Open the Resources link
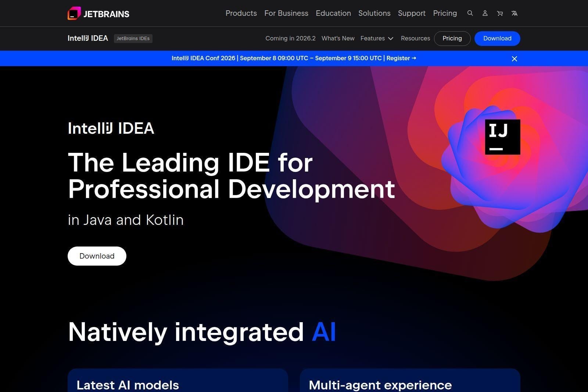The image size is (588, 392). pos(415,39)
